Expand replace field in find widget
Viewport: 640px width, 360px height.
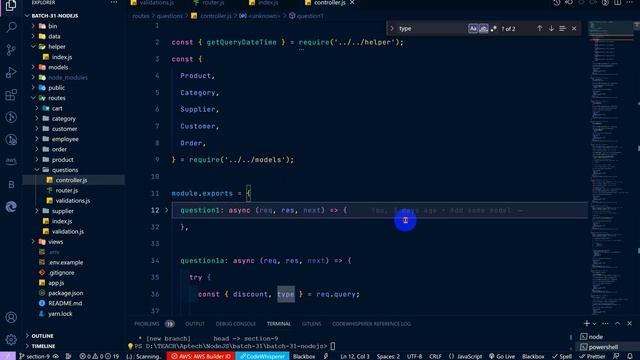[392, 29]
